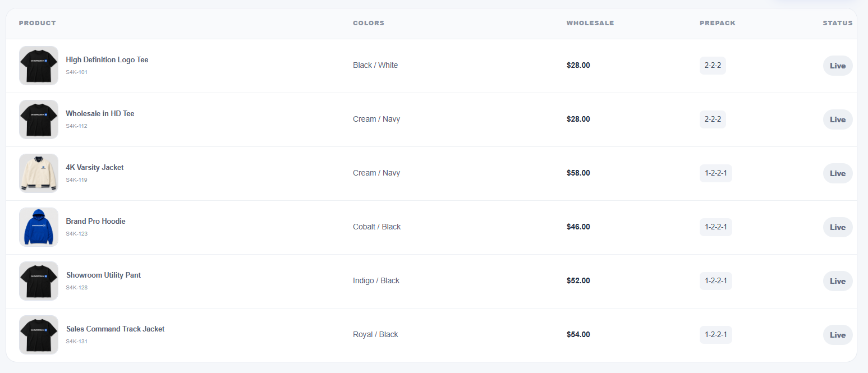Open the Showroom Utility Pant product link

(x=103, y=275)
